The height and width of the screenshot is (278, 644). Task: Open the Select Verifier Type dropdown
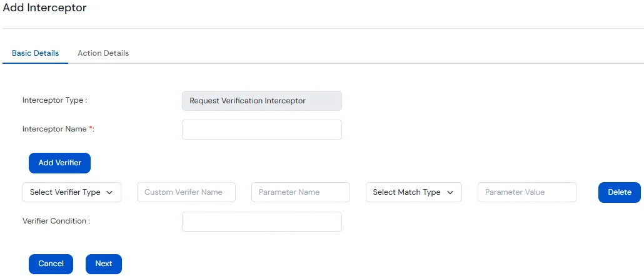point(72,192)
